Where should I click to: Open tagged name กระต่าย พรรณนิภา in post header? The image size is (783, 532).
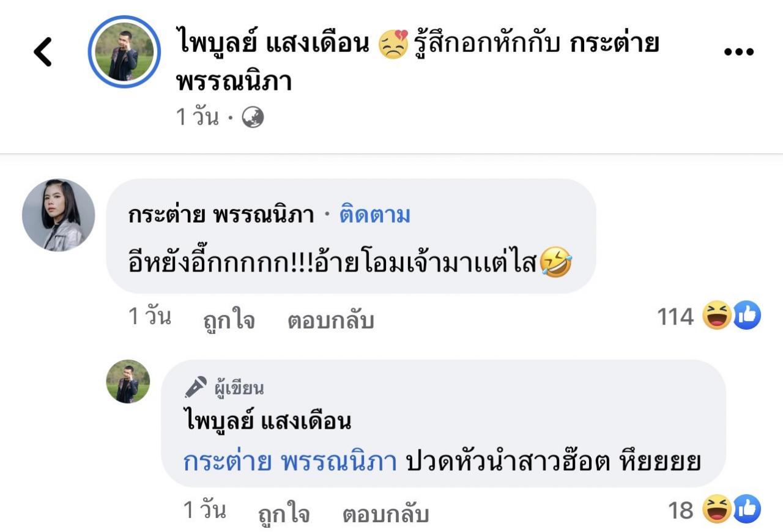(614, 44)
